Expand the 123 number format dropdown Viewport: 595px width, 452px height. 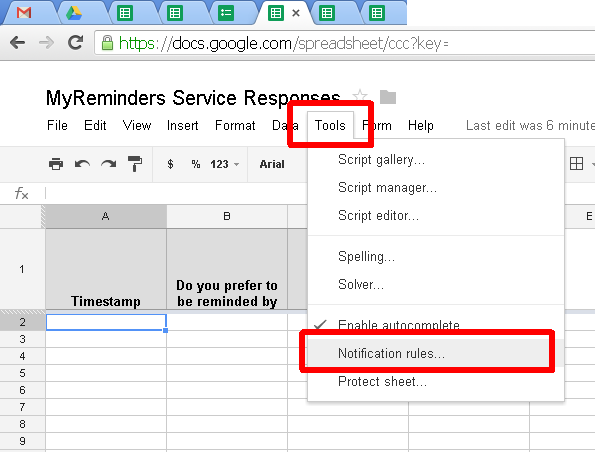[225, 164]
